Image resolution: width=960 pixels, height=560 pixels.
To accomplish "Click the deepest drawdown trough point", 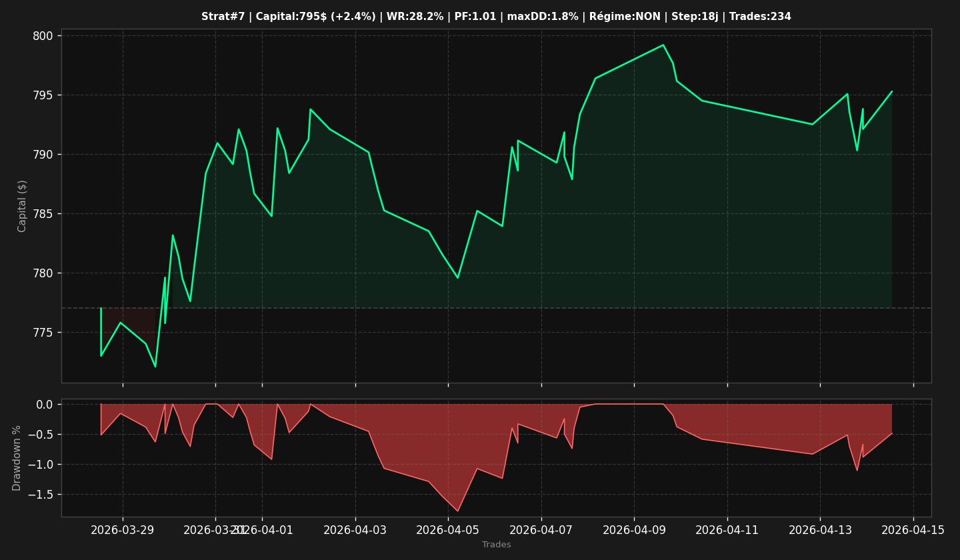I will [457, 511].
